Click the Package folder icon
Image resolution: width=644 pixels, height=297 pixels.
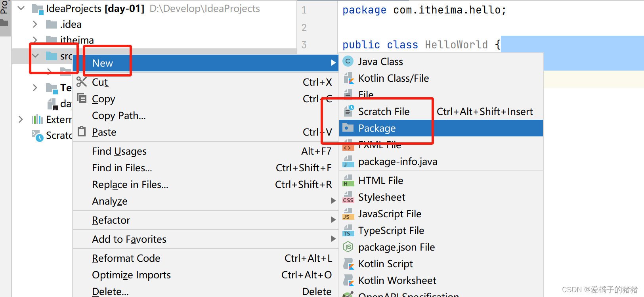point(348,128)
